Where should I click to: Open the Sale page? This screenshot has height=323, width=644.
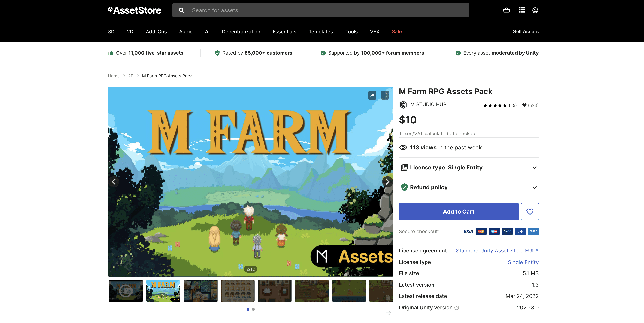tap(397, 31)
